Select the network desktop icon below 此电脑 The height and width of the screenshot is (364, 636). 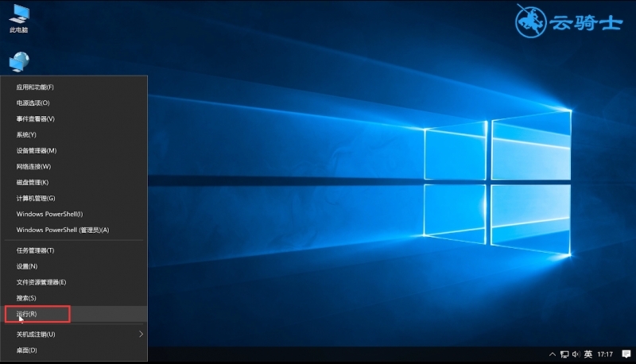click(x=19, y=62)
